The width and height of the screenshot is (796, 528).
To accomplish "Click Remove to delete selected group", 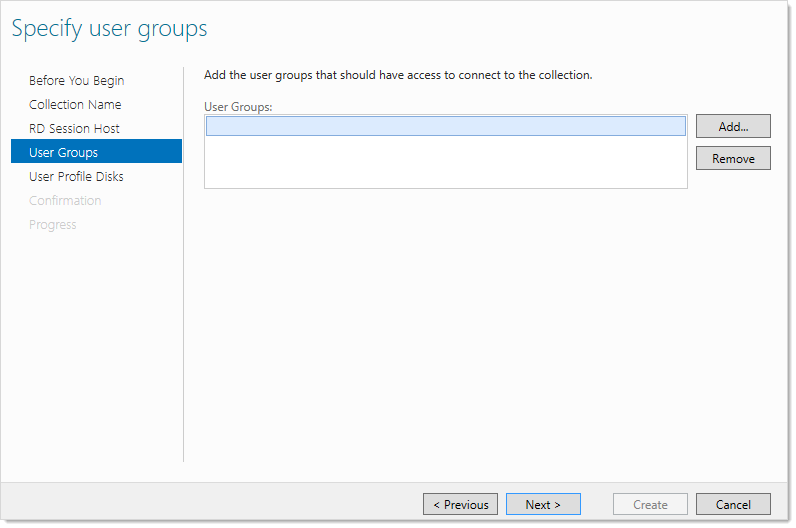I will pyautogui.click(x=733, y=158).
